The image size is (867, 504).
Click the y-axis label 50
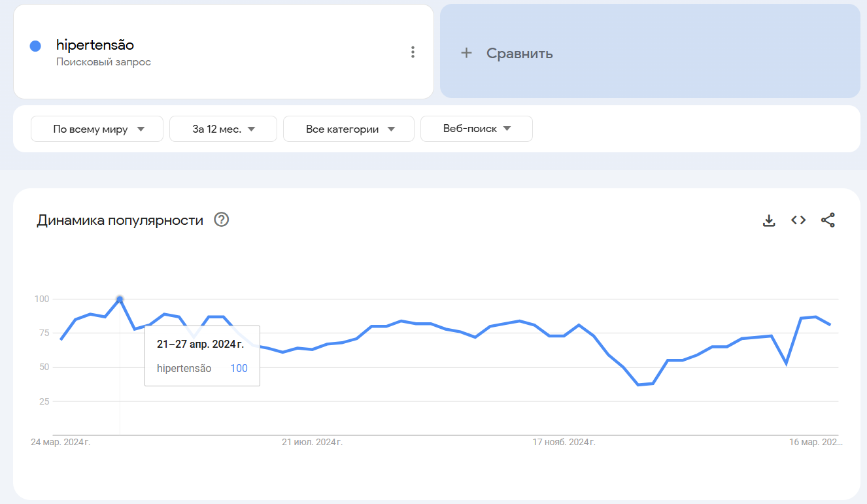click(x=44, y=367)
